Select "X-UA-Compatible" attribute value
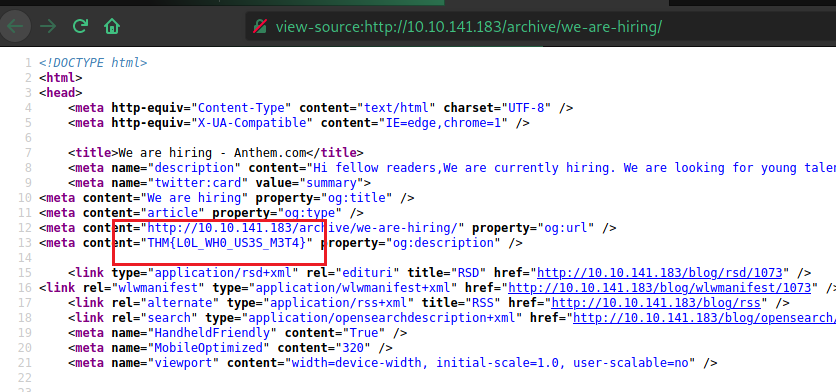The height and width of the screenshot is (392, 836). (x=252, y=123)
